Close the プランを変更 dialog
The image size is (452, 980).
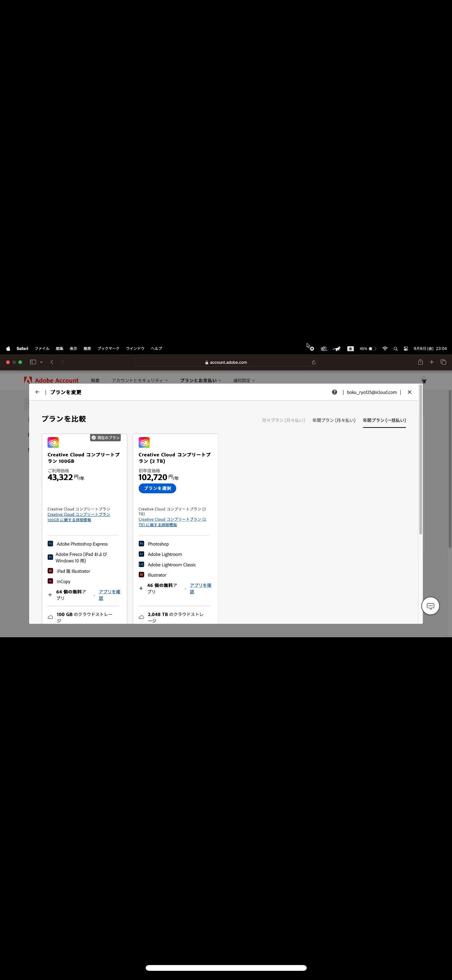pos(409,392)
